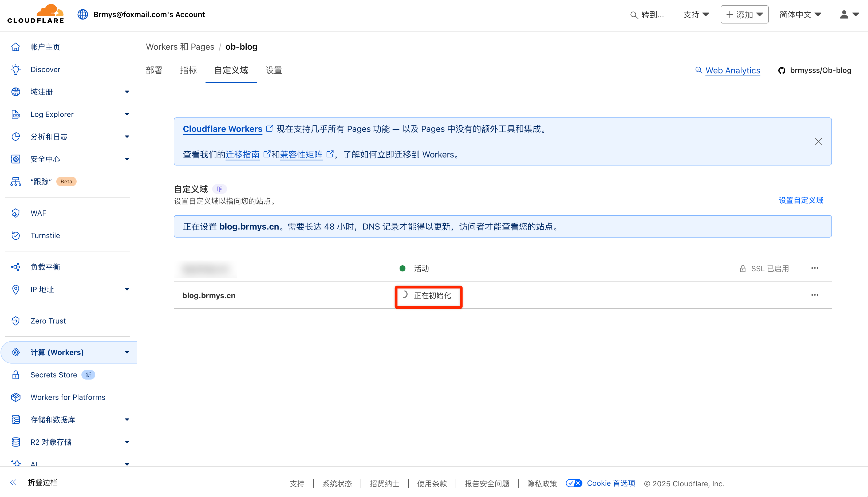Open the user profile dropdown

(849, 14)
